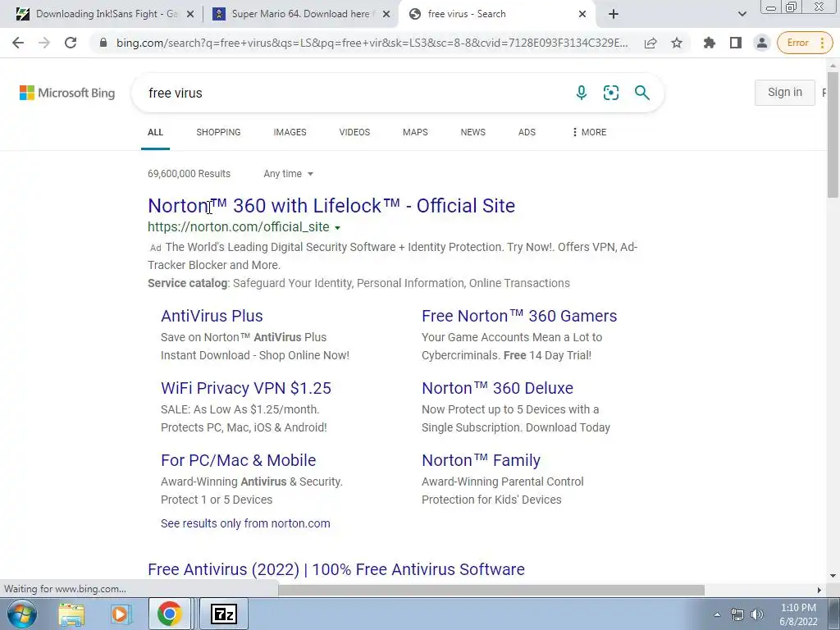This screenshot has width=840, height=630.
Task: Open the Extensions puzzle piece icon
Action: 710,43
